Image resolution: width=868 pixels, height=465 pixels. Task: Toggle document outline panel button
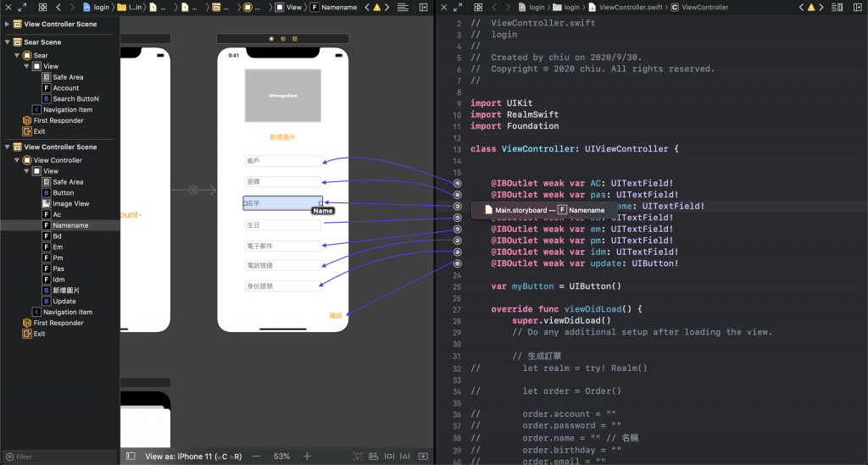click(131, 457)
